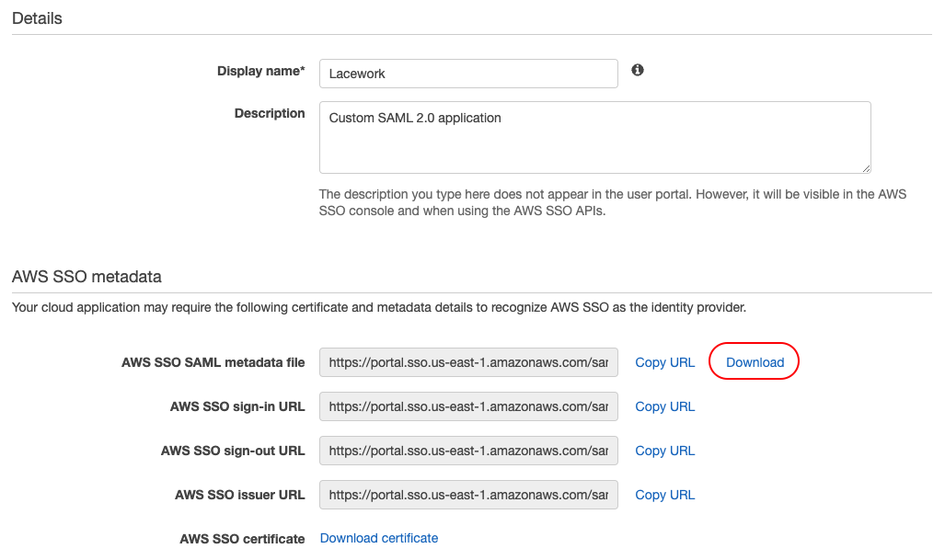Click the AWS SSO certificate label
Screen dimensions: 945x560
pos(242,539)
